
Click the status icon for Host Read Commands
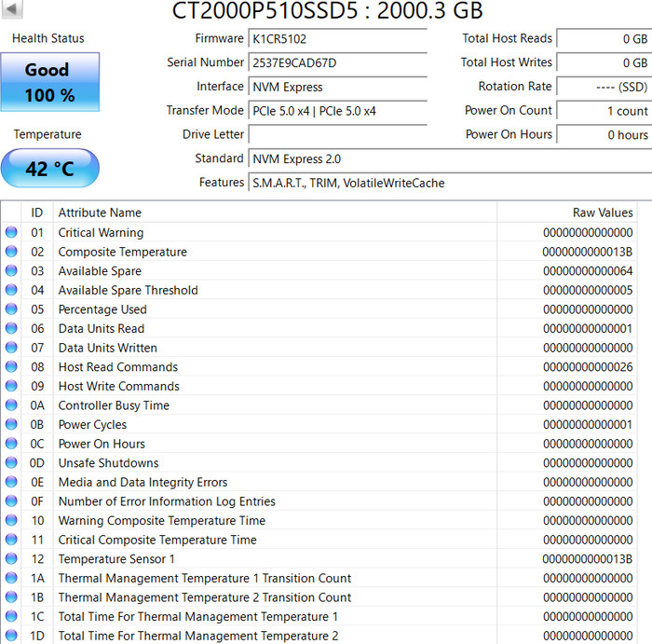[11, 367]
